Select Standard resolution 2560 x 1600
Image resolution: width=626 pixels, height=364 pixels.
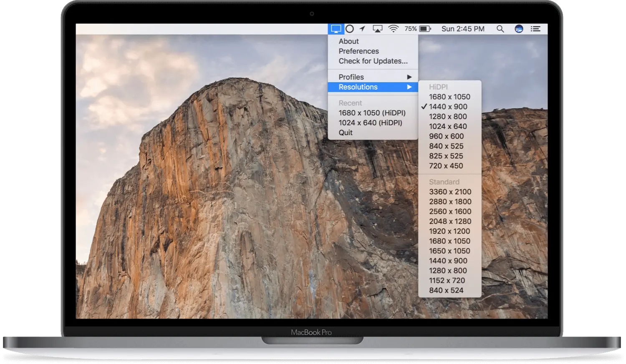point(450,212)
